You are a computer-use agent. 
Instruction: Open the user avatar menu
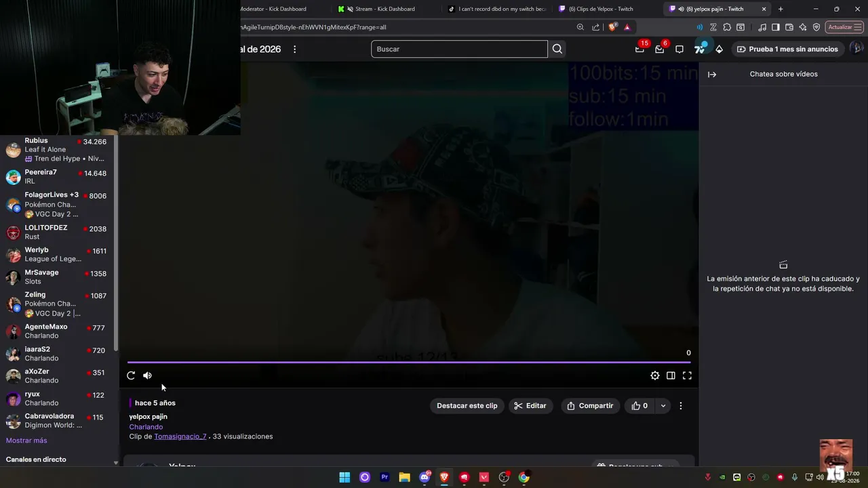856,49
